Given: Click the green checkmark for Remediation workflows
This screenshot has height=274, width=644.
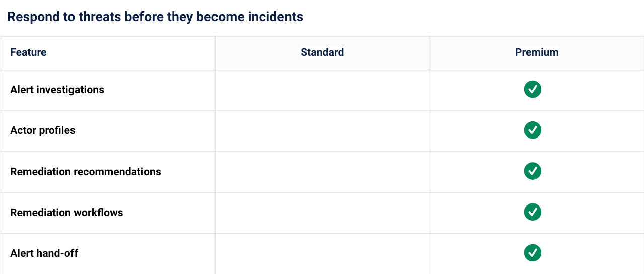Looking at the screenshot, I should click(532, 212).
